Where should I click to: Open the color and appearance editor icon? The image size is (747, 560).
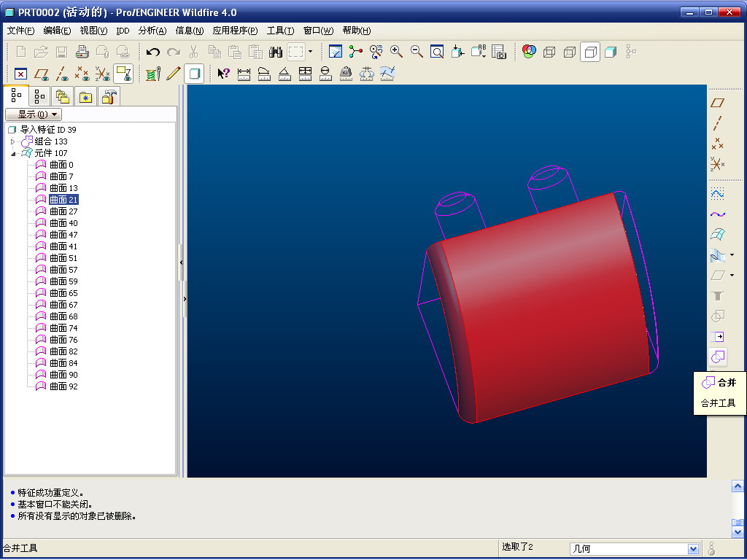pos(529,52)
